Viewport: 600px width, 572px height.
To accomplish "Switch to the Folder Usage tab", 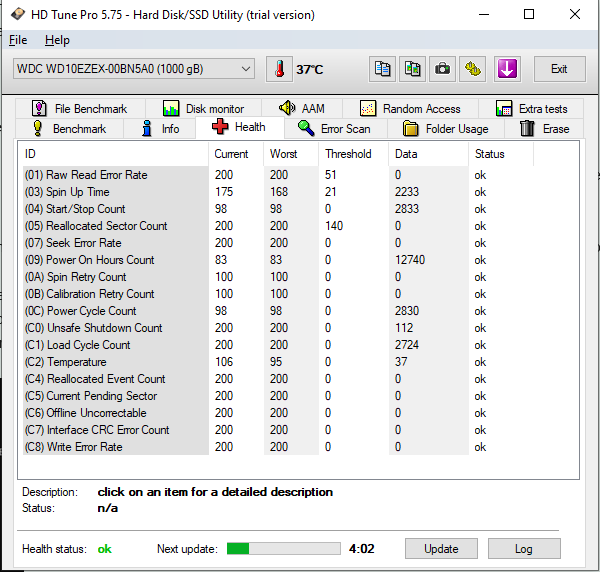I will tap(446, 129).
